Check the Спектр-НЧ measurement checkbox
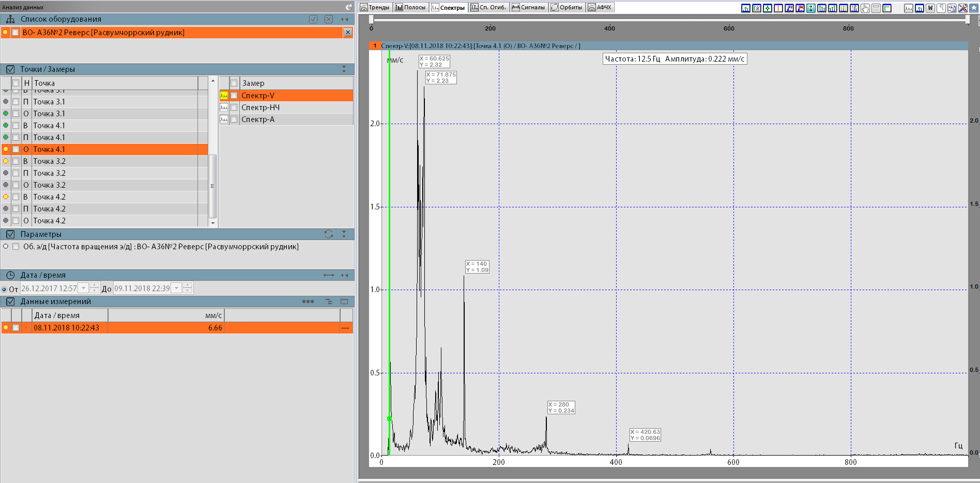The height and width of the screenshot is (483, 980). [234, 108]
